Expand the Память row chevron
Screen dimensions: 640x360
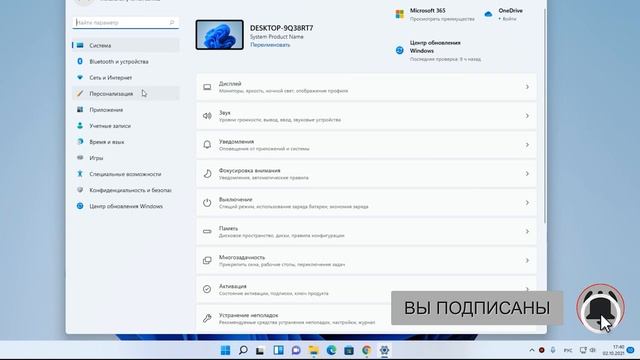(x=527, y=231)
